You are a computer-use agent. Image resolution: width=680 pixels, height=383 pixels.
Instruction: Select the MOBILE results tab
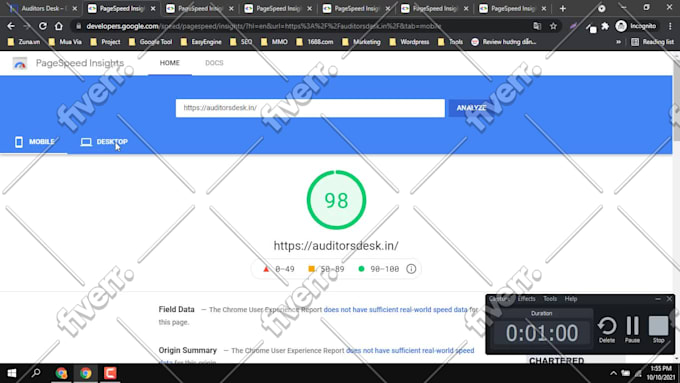pyautogui.click(x=35, y=142)
